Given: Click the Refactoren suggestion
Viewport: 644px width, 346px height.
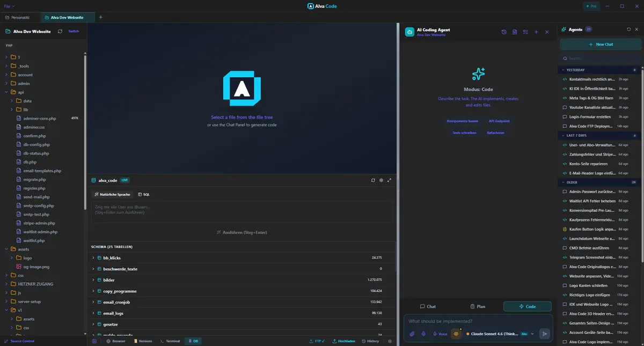Looking at the screenshot, I should pyautogui.click(x=495, y=132).
